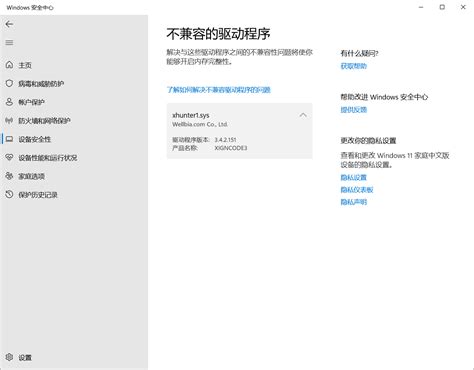
Task: Click the 获取帮助 link
Action: pyautogui.click(x=354, y=66)
